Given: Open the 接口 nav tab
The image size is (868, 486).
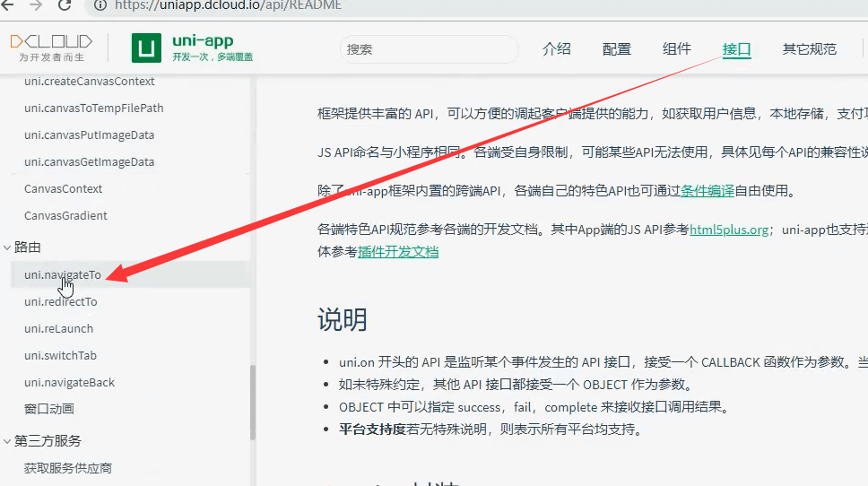Looking at the screenshot, I should tap(736, 49).
